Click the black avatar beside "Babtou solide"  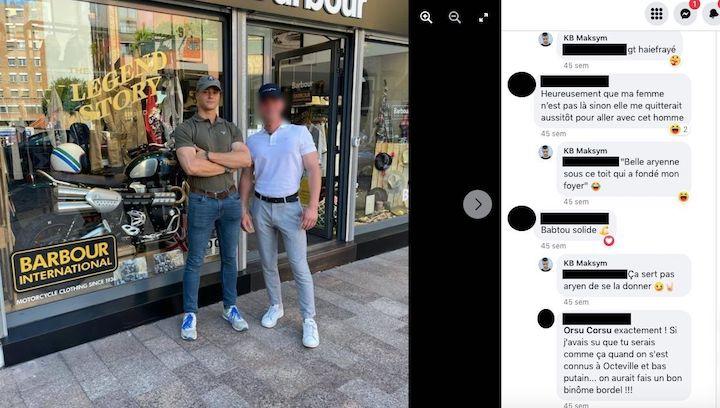tap(522, 218)
